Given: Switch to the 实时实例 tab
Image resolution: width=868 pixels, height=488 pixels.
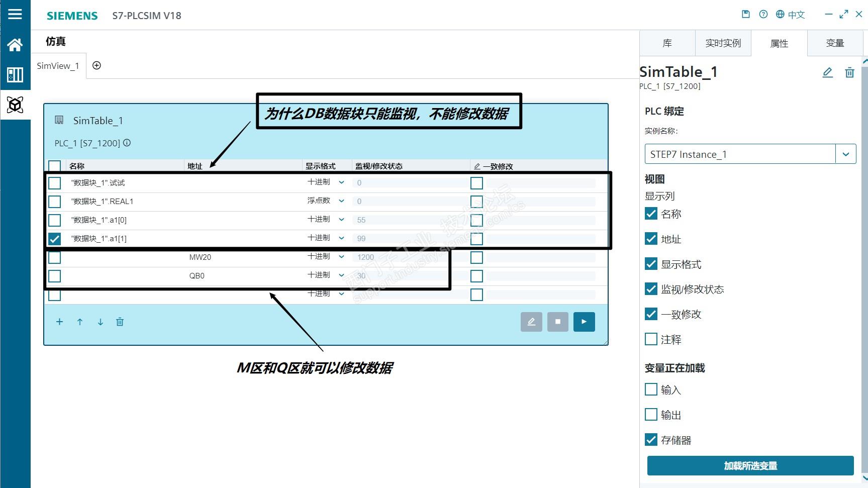Looking at the screenshot, I should (723, 43).
